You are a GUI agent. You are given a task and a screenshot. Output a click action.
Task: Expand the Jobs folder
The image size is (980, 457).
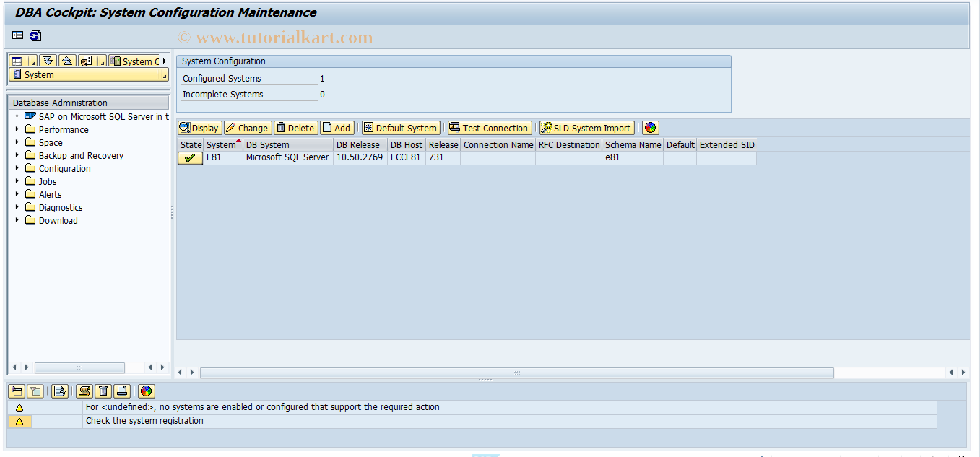click(x=17, y=181)
